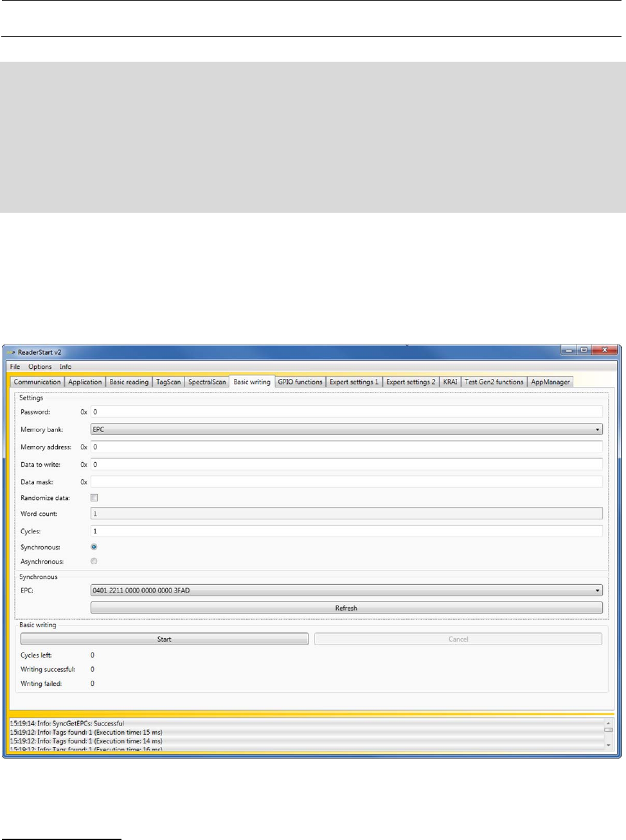626x840 pixels.
Task: Switch to the SpectralScan tab
Action: click(207, 382)
